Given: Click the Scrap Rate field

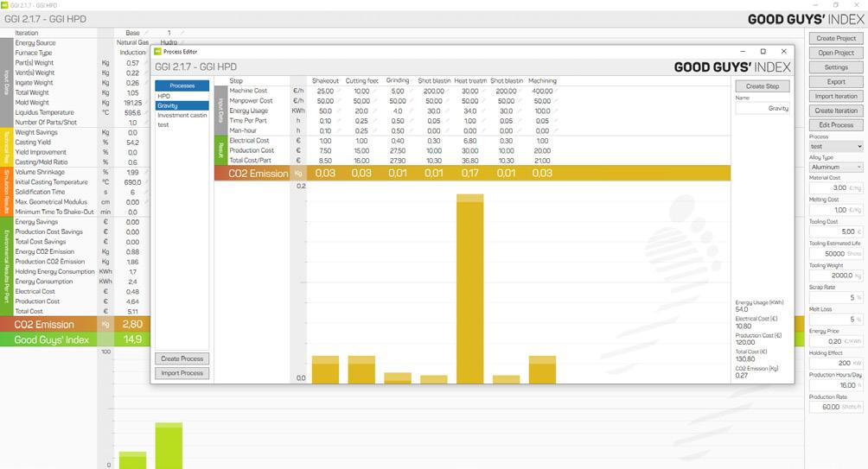Looking at the screenshot, I should pos(836,297).
